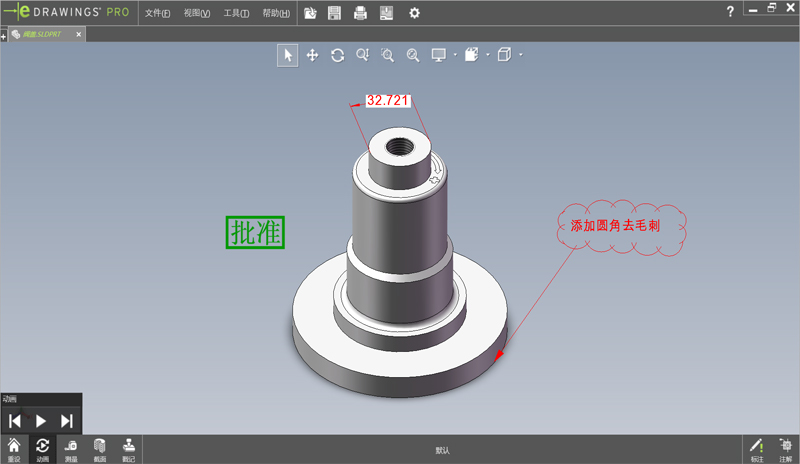Select the arrow pointer tool
The height and width of the screenshot is (464, 800).
pos(288,55)
